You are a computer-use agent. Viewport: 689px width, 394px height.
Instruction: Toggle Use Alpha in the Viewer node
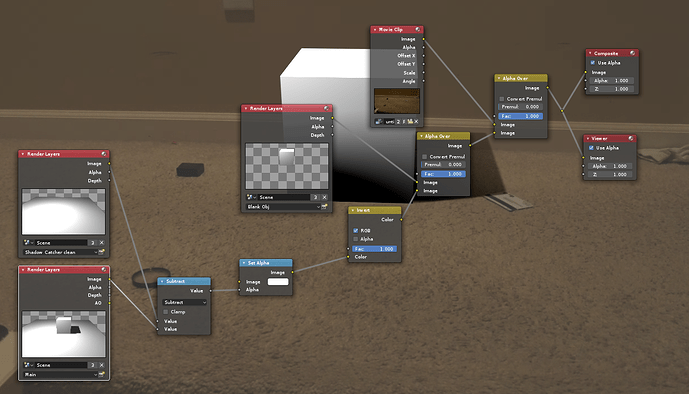coord(591,148)
